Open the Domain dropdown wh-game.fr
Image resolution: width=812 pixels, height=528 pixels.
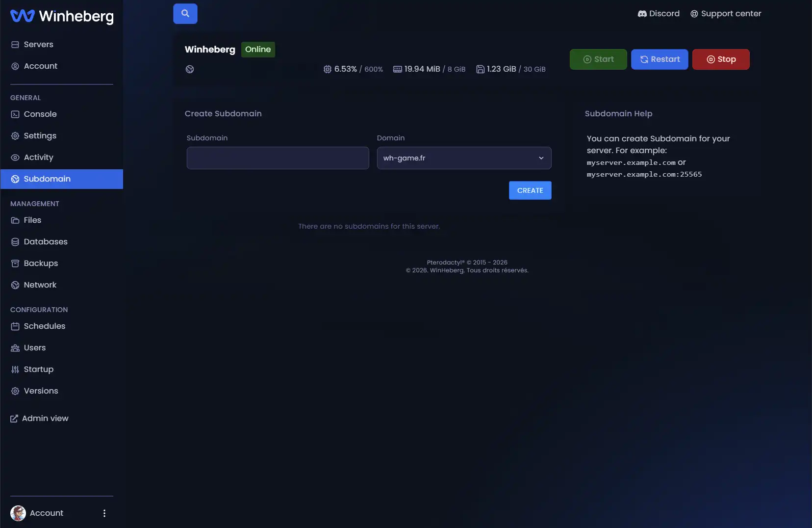[464, 158]
